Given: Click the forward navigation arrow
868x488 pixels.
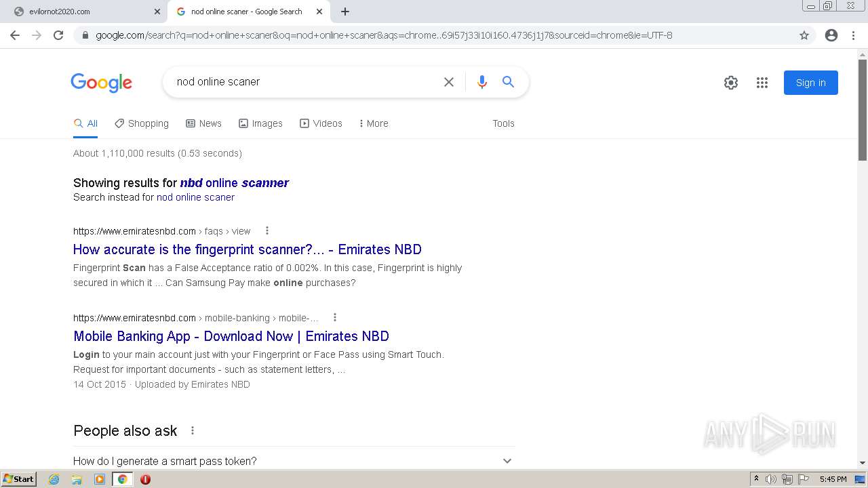Looking at the screenshot, I should pyautogui.click(x=37, y=35).
